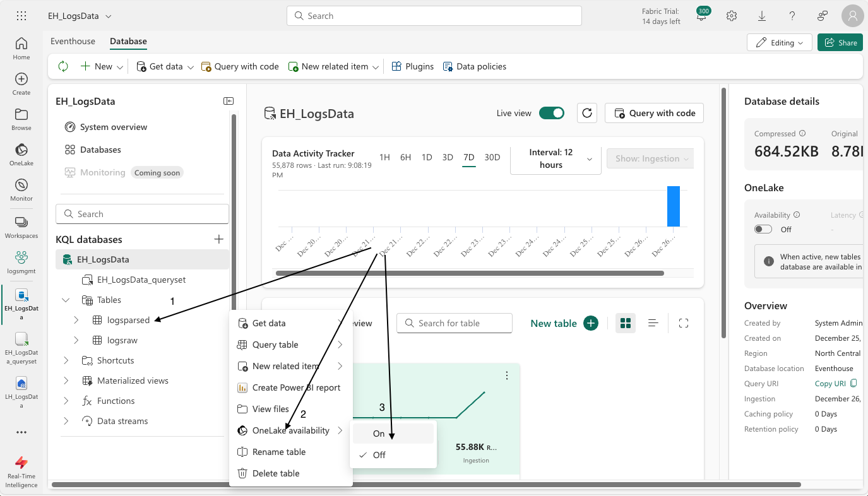Open Get data dropdown in toolbar
Screen dimensions: 868x496
[165, 66]
